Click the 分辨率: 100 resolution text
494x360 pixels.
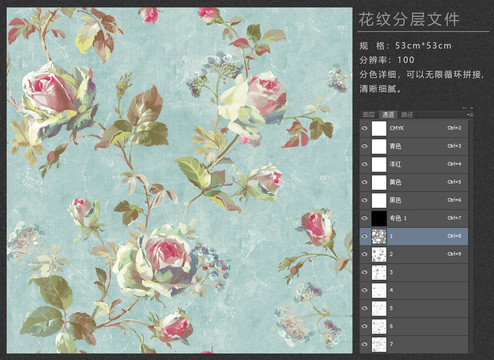pyautogui.click(x=387, y=60)
